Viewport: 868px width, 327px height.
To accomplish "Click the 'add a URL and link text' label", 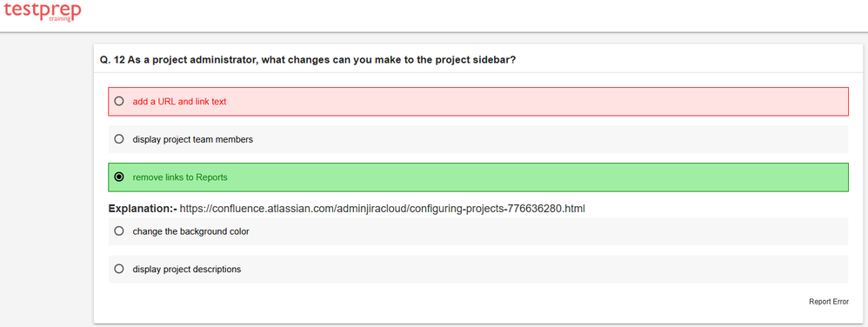I will tap(179, 102).
